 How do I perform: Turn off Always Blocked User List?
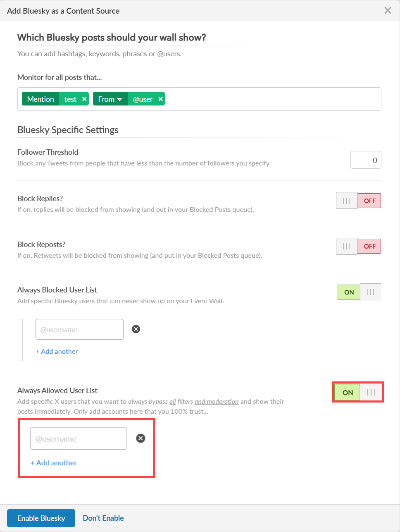359,292
